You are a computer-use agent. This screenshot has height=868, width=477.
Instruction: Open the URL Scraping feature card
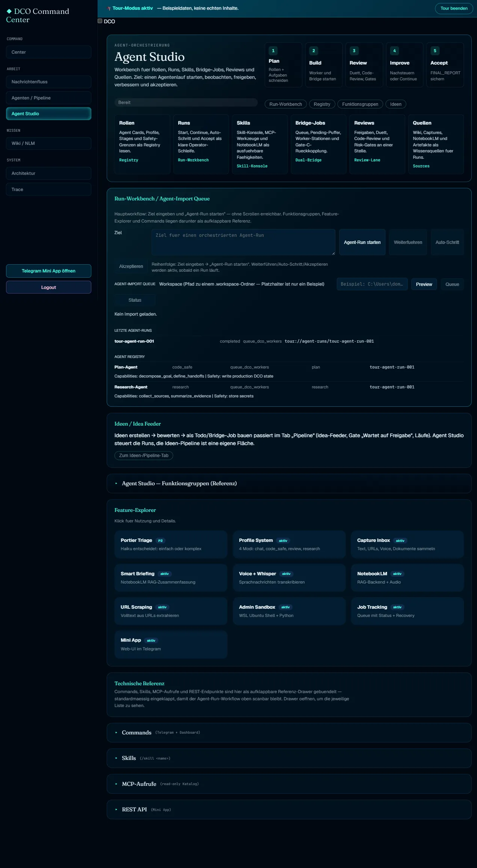[171, 611]
